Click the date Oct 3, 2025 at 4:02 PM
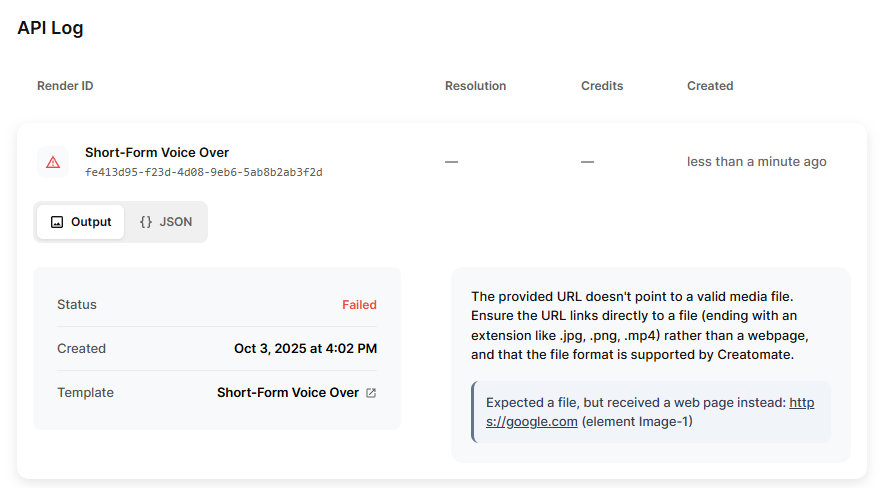Screen dimensions: 881x488 point(305,349)
